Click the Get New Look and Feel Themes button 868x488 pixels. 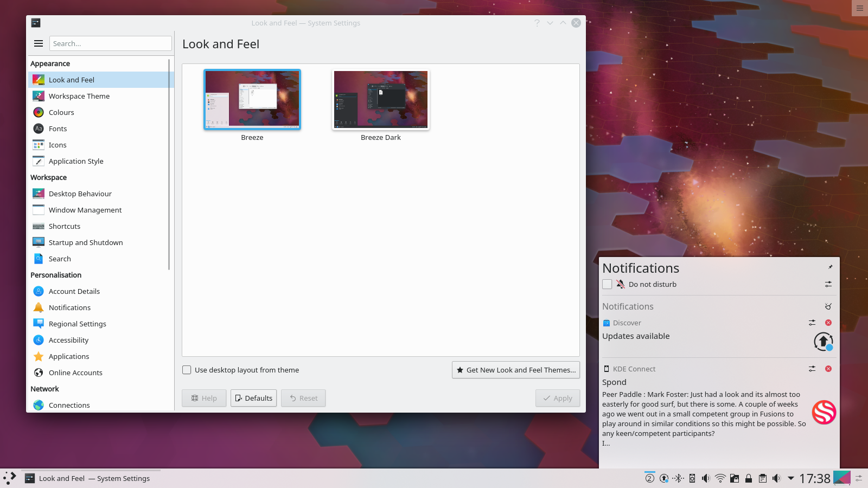point(516,370)
